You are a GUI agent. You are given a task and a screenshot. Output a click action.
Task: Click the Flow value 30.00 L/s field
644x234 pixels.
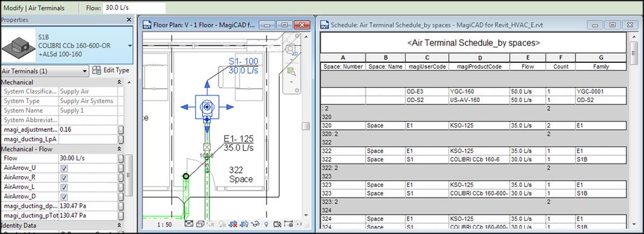88,158
